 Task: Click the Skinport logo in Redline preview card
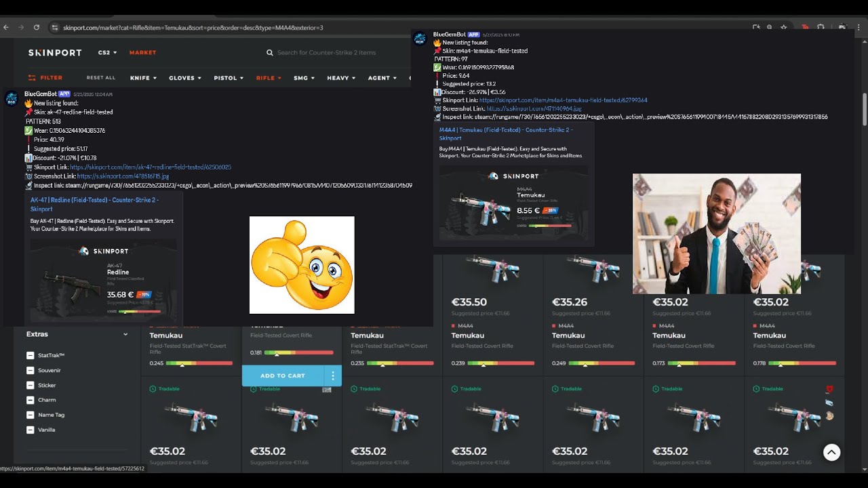click(x=103, y=251)
